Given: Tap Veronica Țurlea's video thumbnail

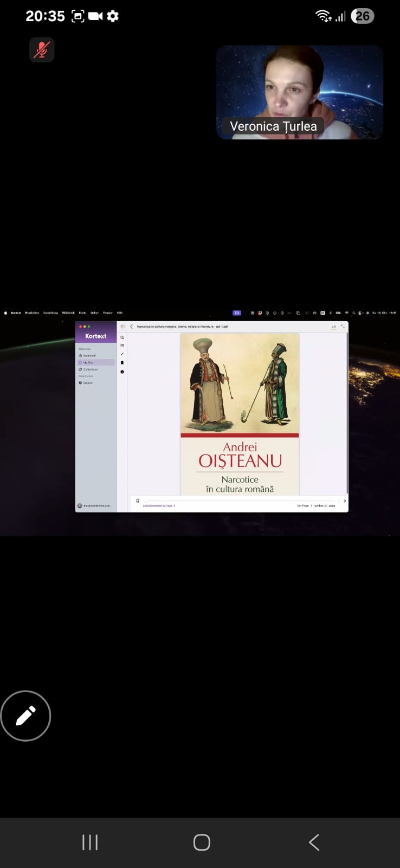Looking at the screenshot, I should (300, 92).
